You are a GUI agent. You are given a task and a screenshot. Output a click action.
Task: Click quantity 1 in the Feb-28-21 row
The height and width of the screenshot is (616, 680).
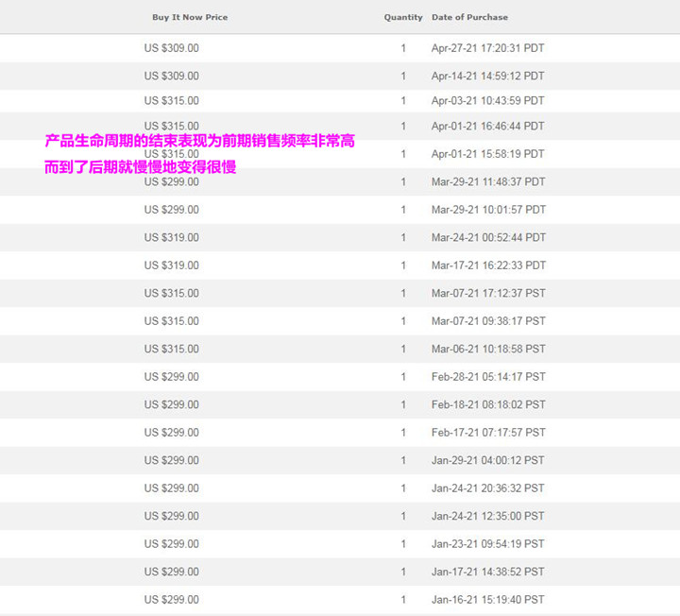403,377
